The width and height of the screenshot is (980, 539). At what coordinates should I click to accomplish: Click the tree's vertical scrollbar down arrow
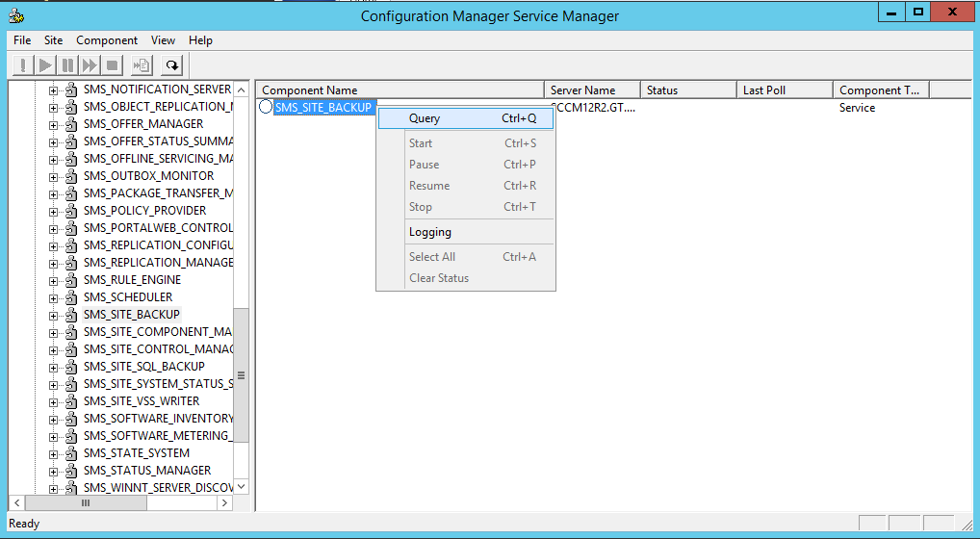(x=241, y=487)
